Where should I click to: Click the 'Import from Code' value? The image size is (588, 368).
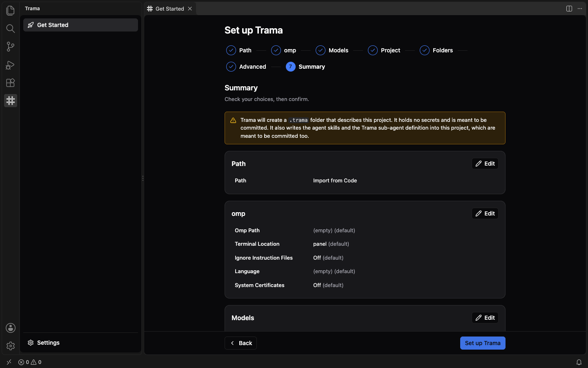335,180
